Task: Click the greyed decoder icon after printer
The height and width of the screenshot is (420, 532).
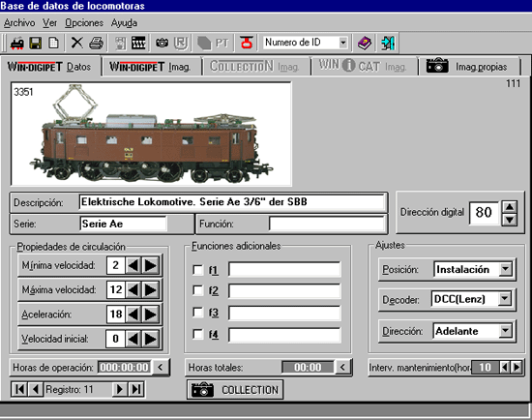Action: (120, 44)
